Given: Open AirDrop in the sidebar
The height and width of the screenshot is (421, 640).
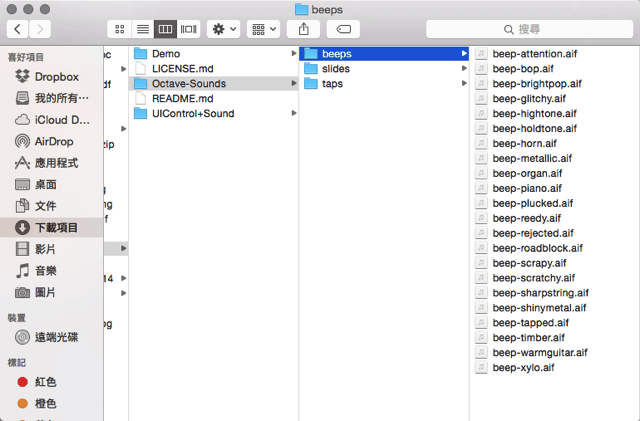Looking at the screenshot, I should tap(51, 141).
